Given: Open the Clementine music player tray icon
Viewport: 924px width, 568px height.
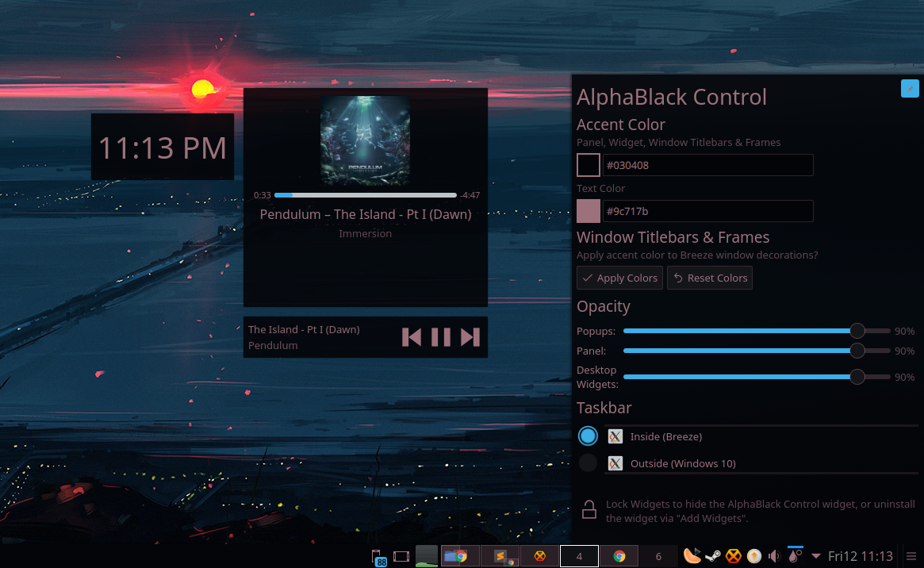Looking at the screenshot, I should pos(692,555).
